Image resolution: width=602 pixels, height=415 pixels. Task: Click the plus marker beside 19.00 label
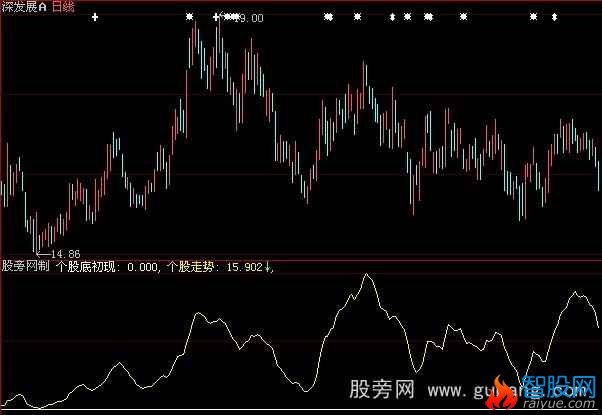[x=217, y=17]
